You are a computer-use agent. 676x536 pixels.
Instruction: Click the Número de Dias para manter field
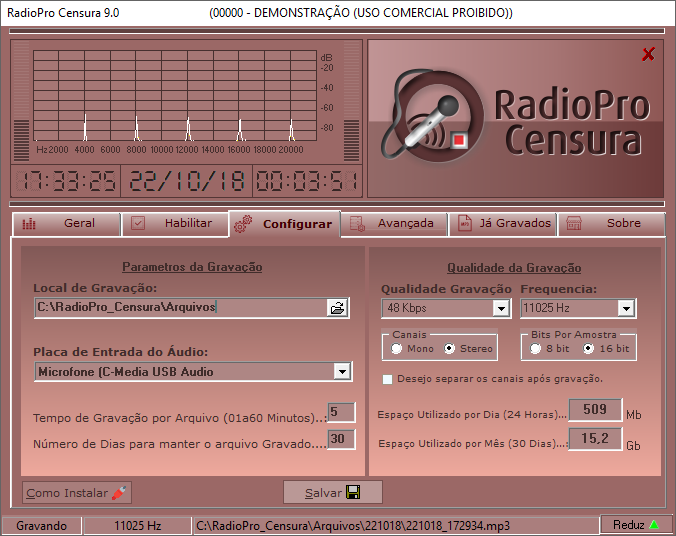click(x=341, y=439)
